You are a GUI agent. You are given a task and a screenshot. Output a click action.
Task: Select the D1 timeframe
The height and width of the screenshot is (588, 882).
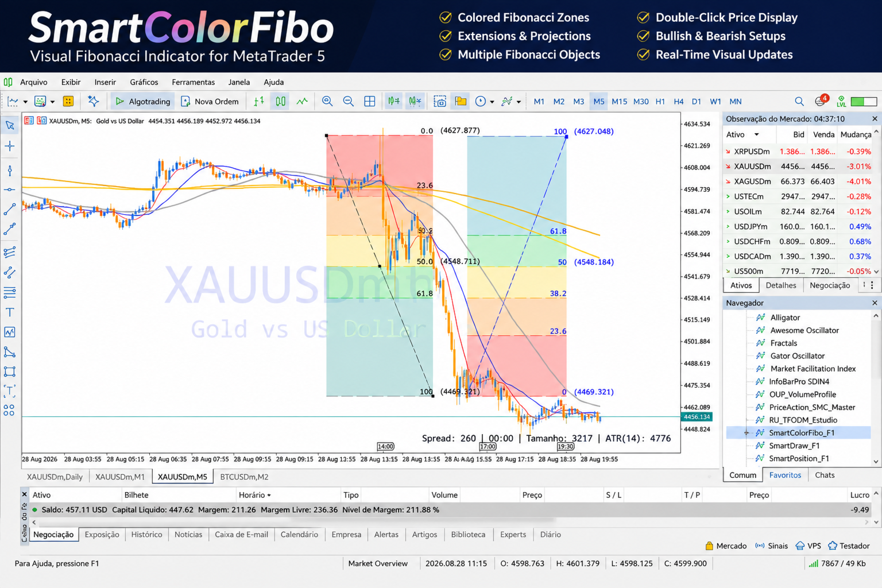click(697, 102)
